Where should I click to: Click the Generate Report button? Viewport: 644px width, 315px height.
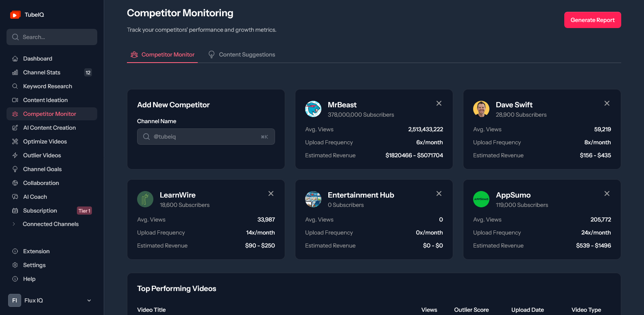(592, 20)
